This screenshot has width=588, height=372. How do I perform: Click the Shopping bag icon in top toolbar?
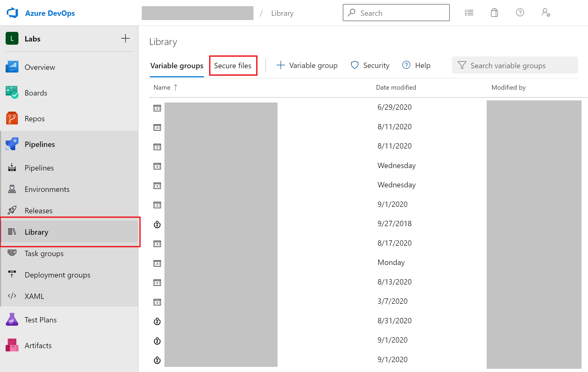point(494,12)
